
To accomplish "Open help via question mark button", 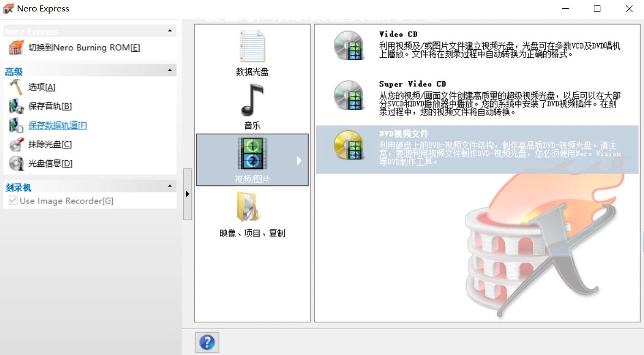I will point(207,342).
